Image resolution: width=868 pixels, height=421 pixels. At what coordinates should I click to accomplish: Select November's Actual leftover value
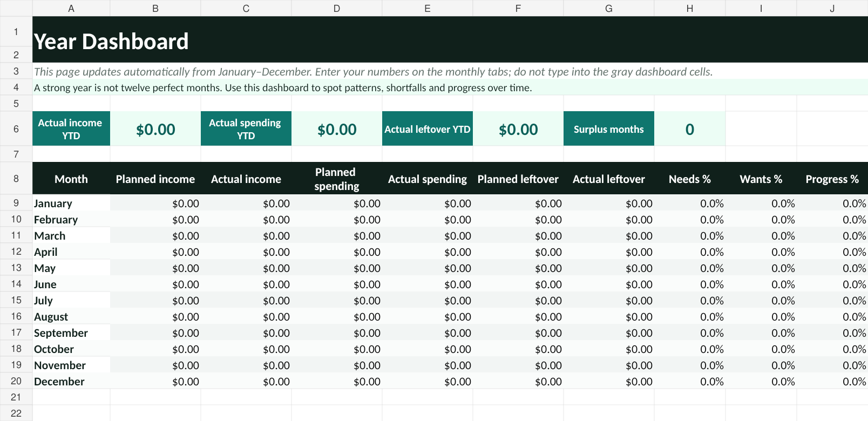(x=609, y=365)
